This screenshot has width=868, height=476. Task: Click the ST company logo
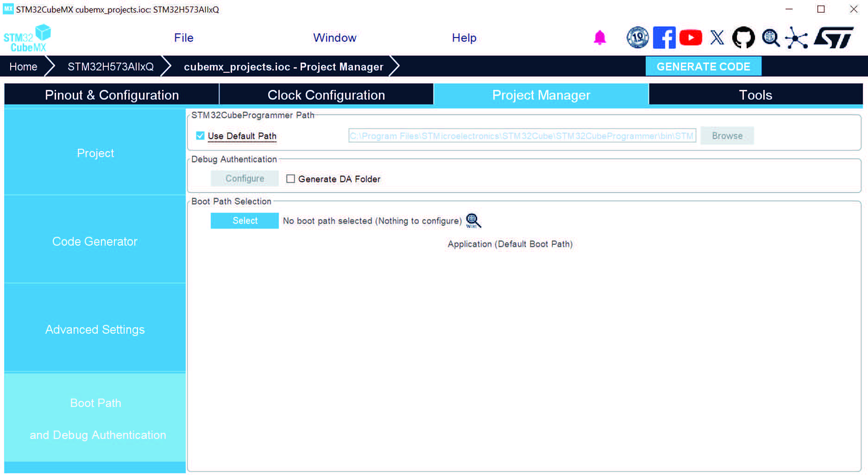tap(834, 38)
